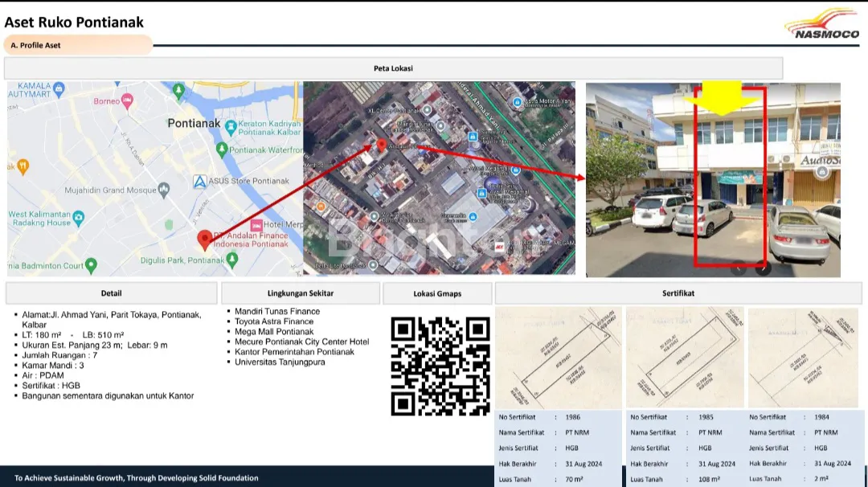Click the street view next arrow
868x487 pixels.
[x=764, y=268]
